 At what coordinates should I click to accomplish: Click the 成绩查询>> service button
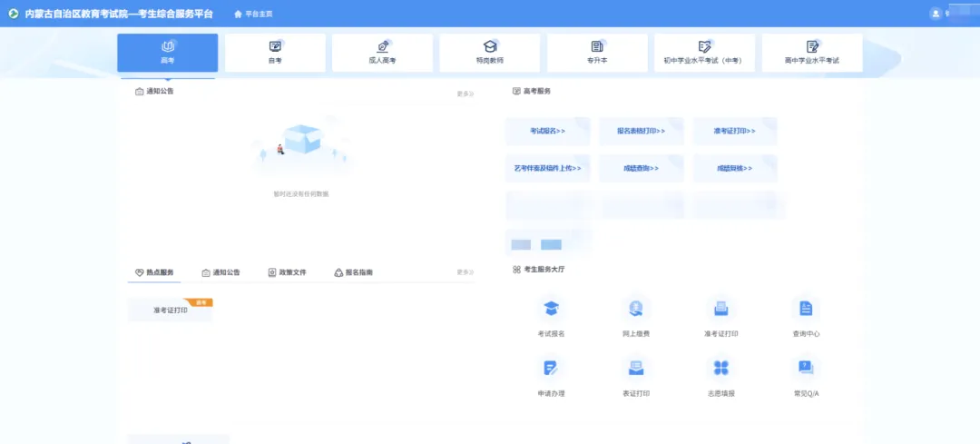(x=641, y=168)
